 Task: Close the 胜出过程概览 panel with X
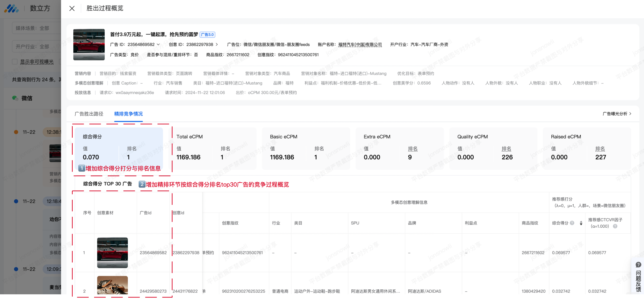pos(72,8)
